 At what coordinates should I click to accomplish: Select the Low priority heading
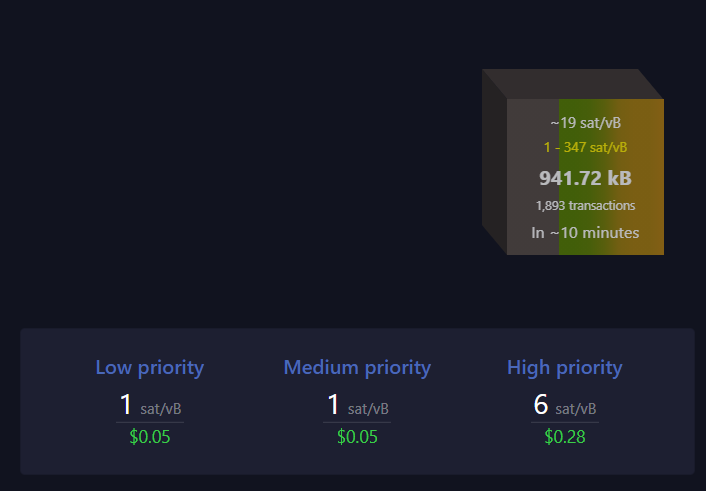click(x=149, y=368)
